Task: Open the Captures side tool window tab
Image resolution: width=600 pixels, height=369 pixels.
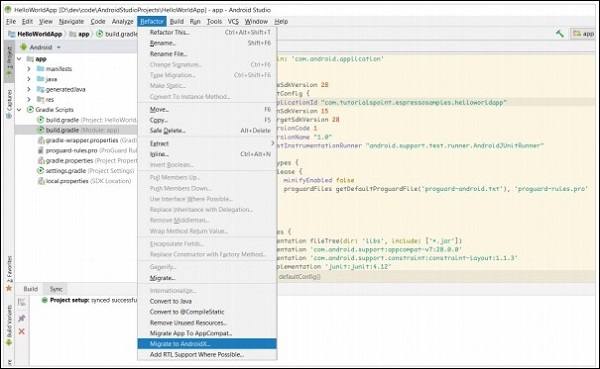Action: pyautogui.click(x=9, y=104)
